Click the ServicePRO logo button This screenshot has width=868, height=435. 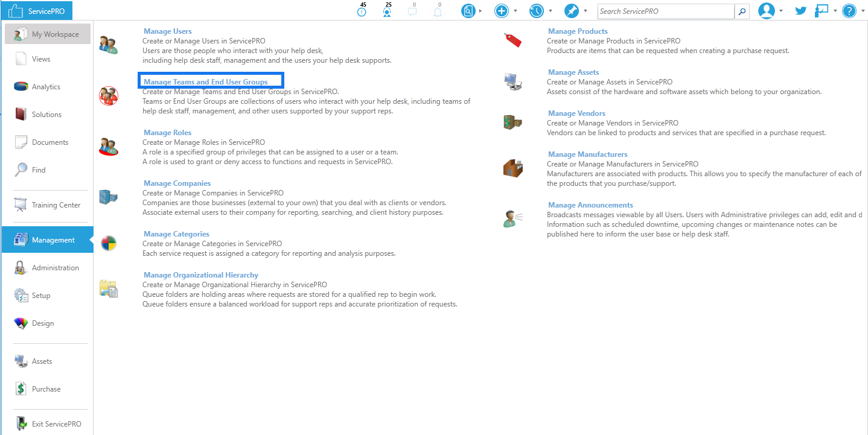(x=37, y=11)
